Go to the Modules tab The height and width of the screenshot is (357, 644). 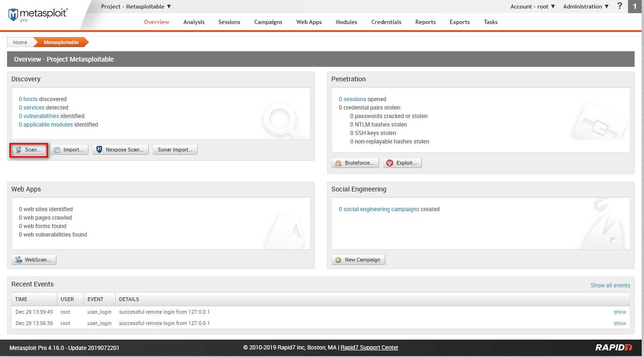tap(346, 22)
